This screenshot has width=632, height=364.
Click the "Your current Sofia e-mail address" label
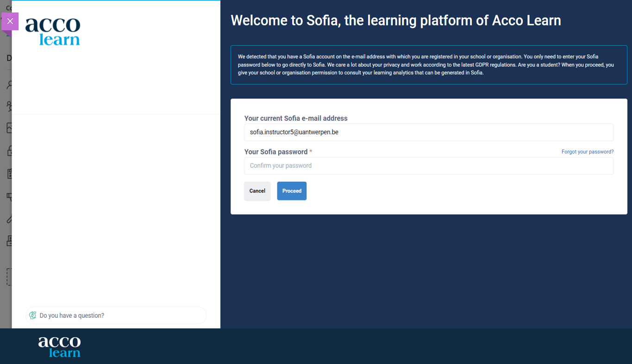click(x=296, y=118)
